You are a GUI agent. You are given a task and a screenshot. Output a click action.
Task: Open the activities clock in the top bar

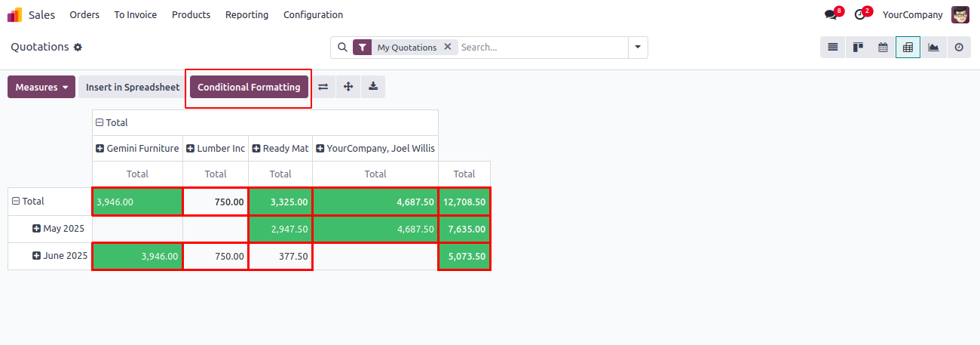(860, 14)
